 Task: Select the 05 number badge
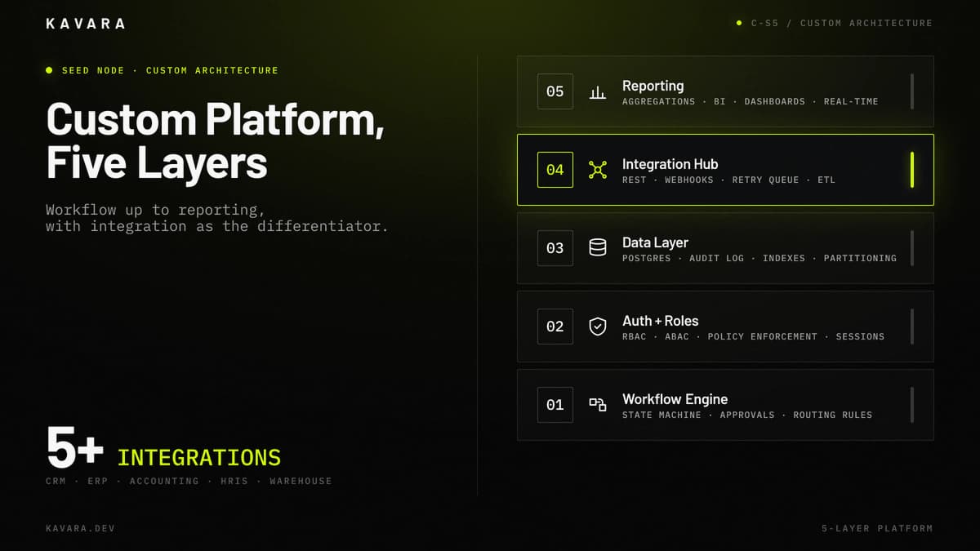point(555,91)
